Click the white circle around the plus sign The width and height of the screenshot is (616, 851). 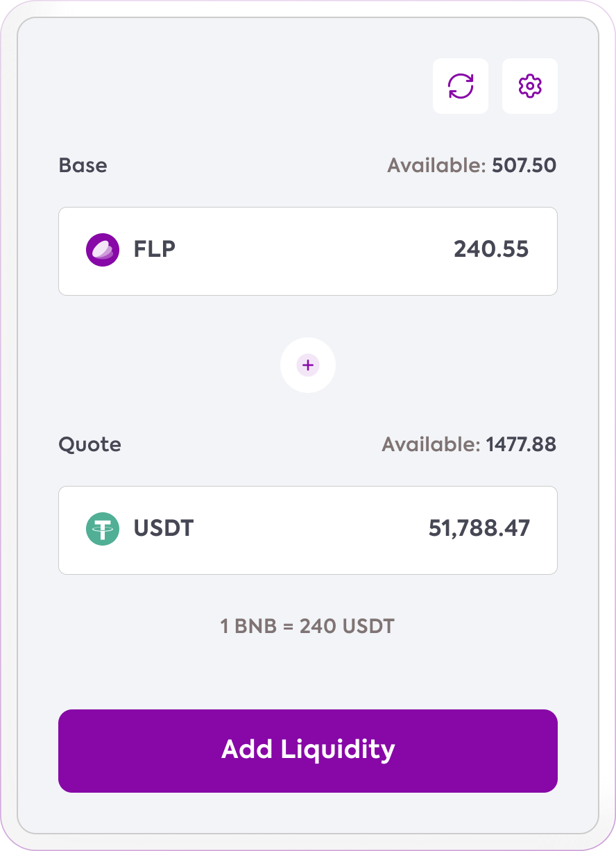tap(308, 365)
